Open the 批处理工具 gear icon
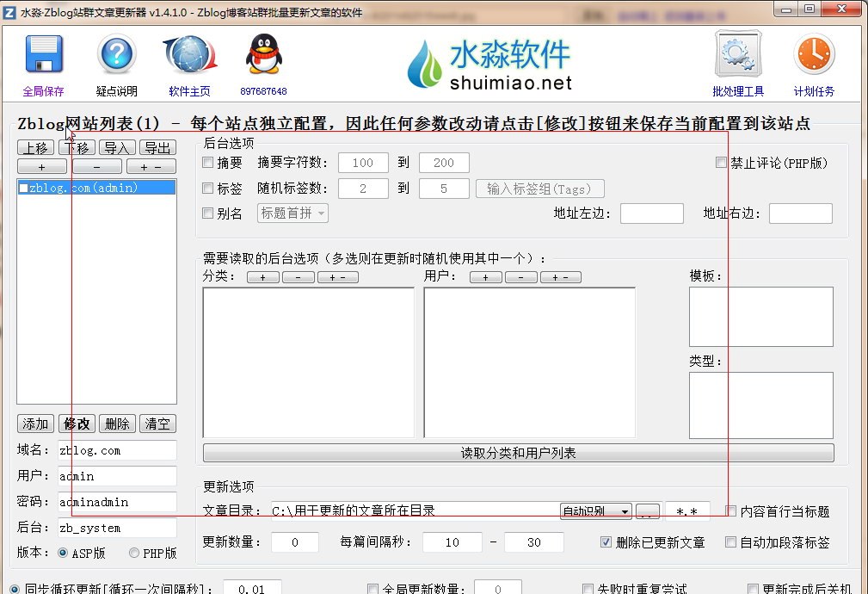Screen dimensions: 868x594 pos(738,54)
